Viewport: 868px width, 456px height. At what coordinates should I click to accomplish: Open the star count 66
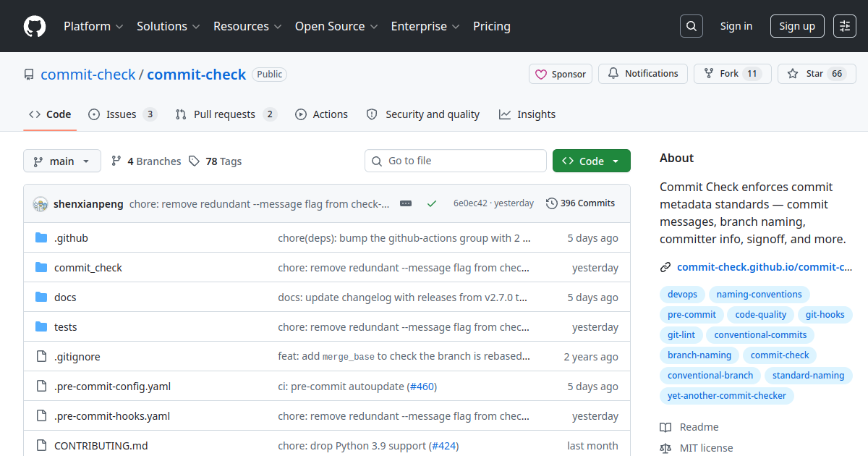(837, 74)
